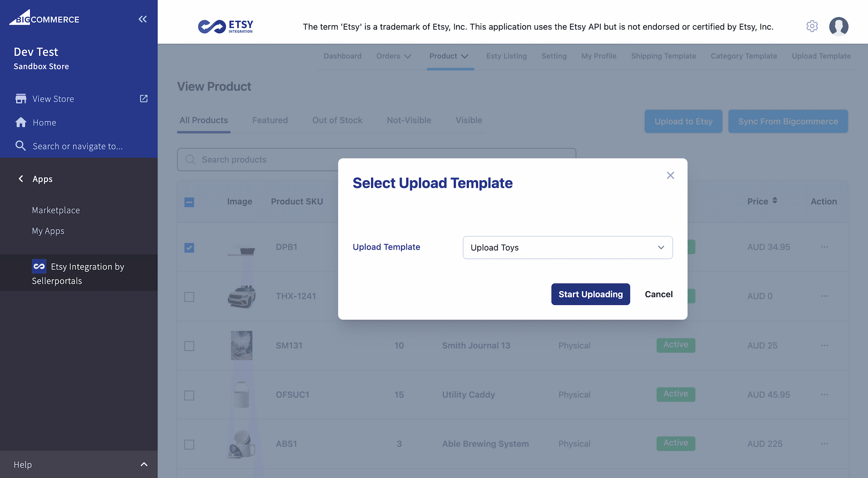The width and height of the screenshot is (868, 478).
Task: Switch to the Visible tab
Action: (469, 120)
